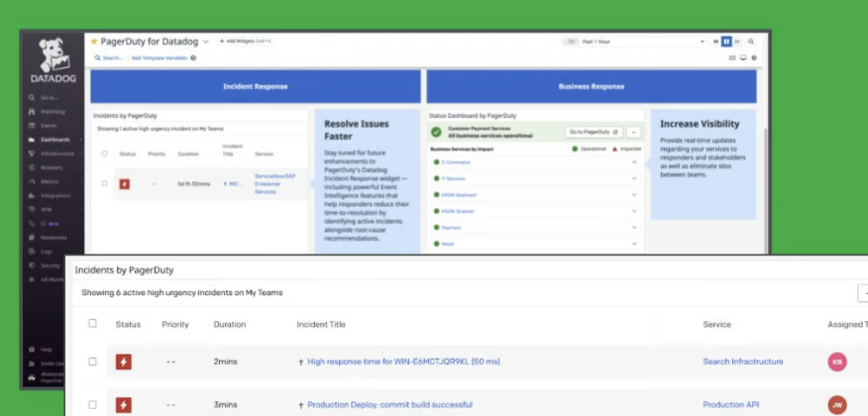Open Production API service link
The height and width of the screenshot is (416, 868).
click(x=730, y=405)
